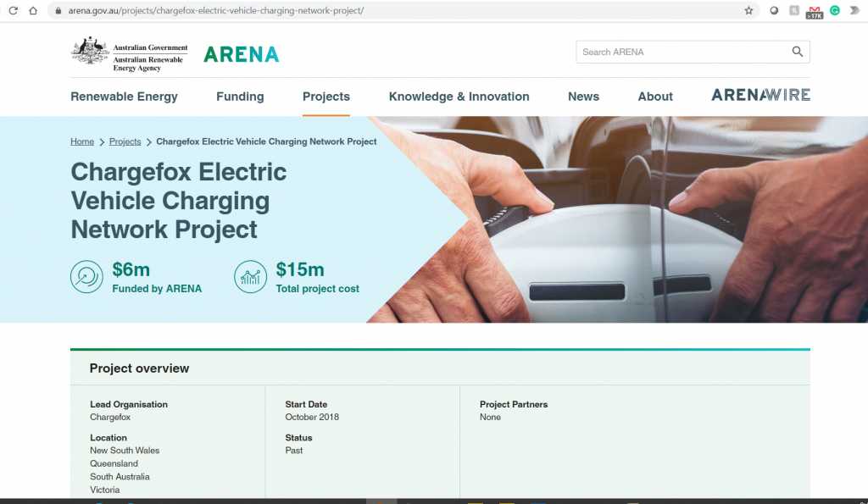
Task: Click the current page breadcrumb text
Action: (x=266, y=141)
